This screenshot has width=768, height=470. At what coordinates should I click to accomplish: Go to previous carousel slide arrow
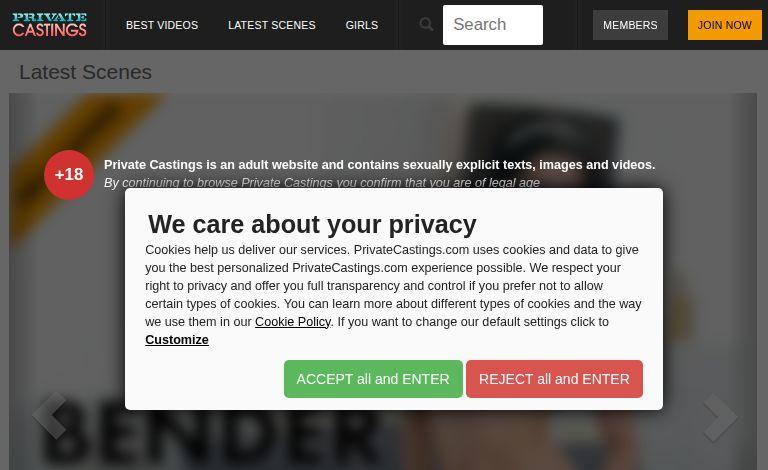click(48, 415)
